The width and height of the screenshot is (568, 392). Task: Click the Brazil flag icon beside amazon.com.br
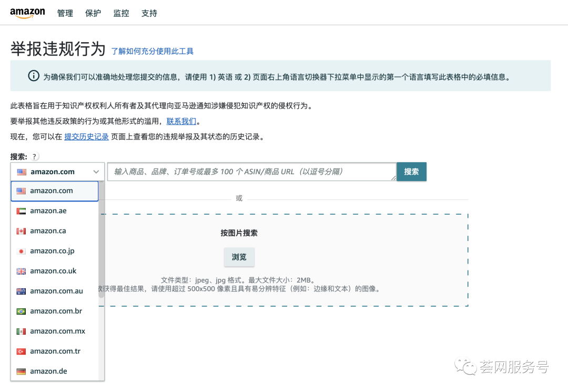coord(21,311)
